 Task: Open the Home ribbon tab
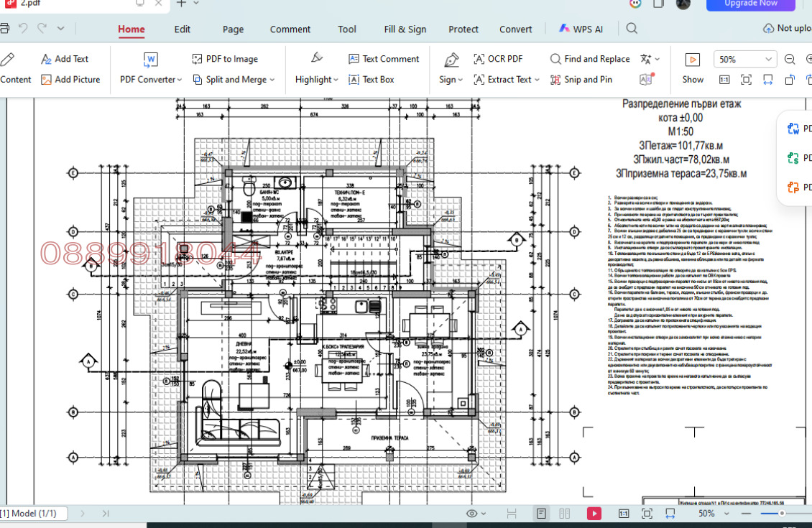(131, 29)
